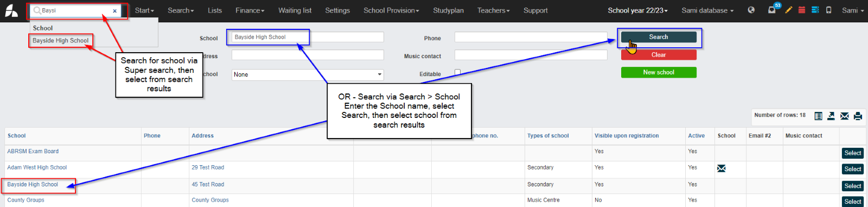This screenshot has height=207, width=868.
Task: Expand the Finance menu
Action: 250,10
